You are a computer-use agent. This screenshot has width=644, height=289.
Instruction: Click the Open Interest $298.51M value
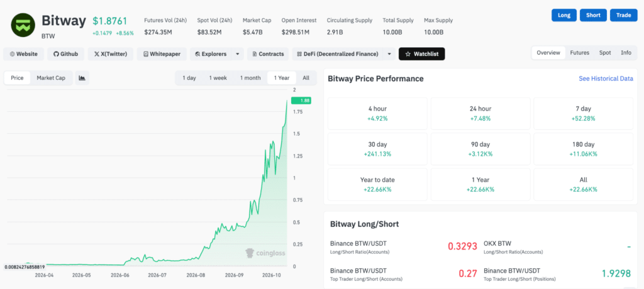point(296,32)
